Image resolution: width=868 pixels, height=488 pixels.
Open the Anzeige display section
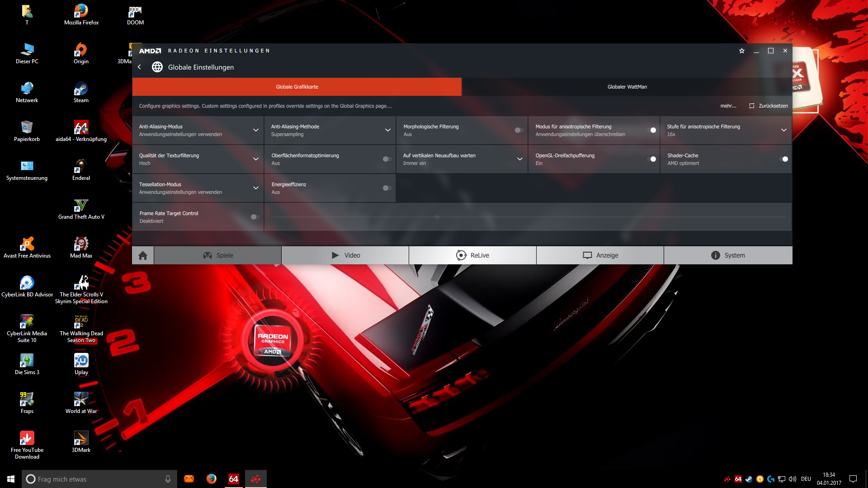tap(600, 256)
